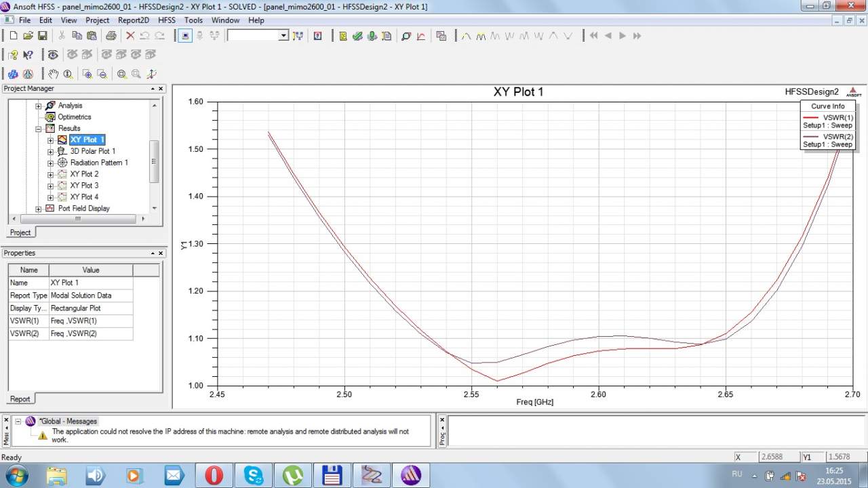This screenshot has height=488, width=868.
Task: Click the green Validate checkmark icon
Action: [x=357, y=36]
